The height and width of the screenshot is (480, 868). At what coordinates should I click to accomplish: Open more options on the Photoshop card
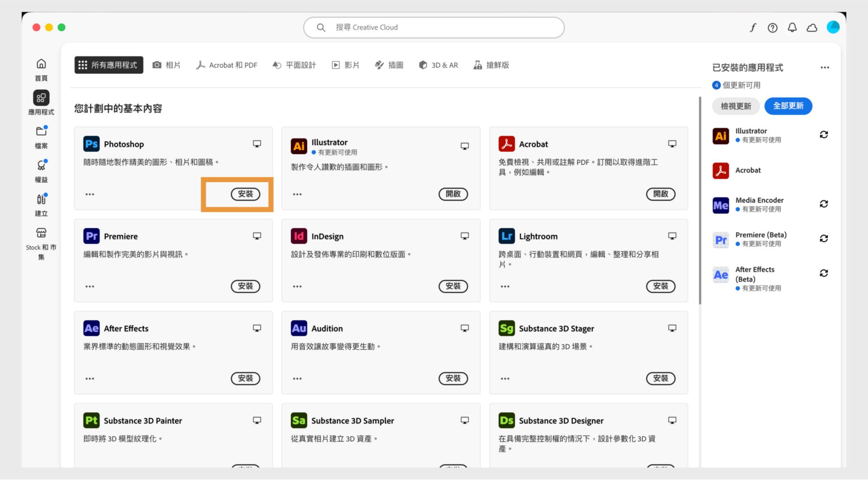click(90, 194)
